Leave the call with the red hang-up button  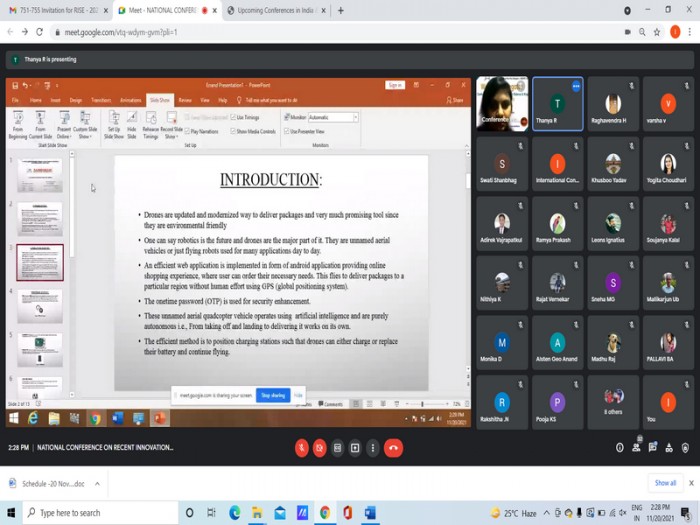pos(394,448)
